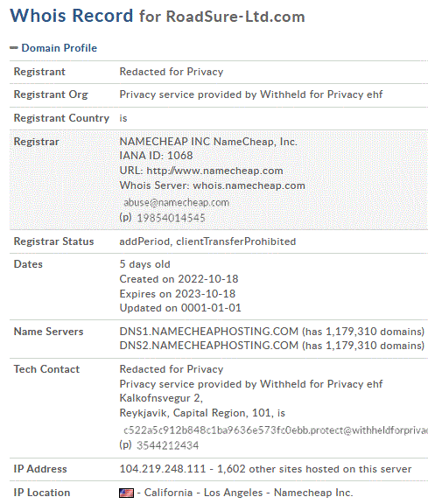Click the IP address 104.219.248.111
The image size is (428, 504).
pyautogui.click(x=163, y=469)
